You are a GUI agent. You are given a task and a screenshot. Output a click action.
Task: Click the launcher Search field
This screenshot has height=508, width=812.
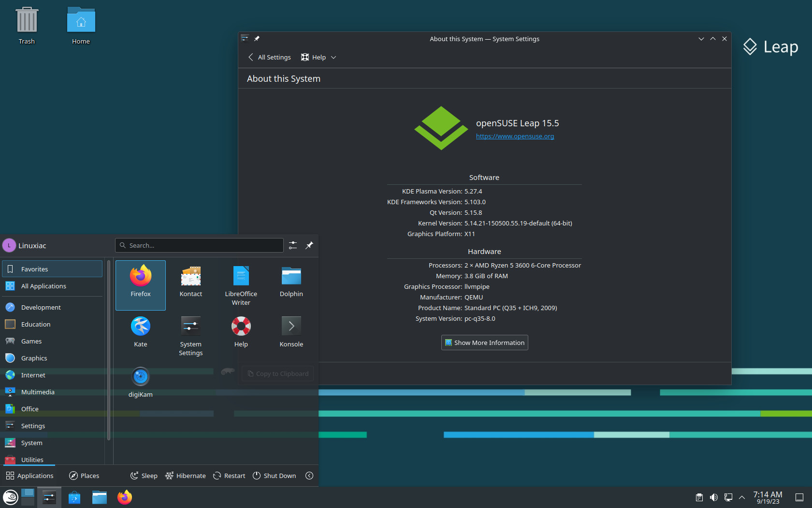(199, 245)
